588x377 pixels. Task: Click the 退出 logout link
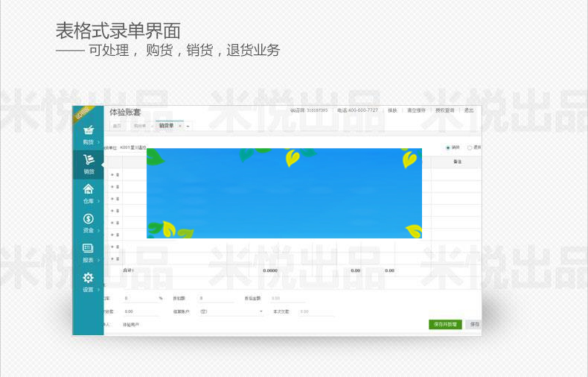469,110
